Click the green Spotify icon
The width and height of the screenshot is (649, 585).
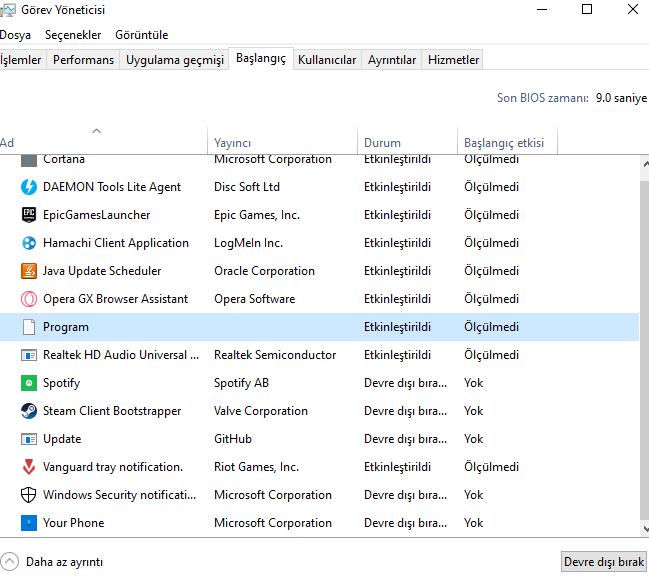pos(29,383)
